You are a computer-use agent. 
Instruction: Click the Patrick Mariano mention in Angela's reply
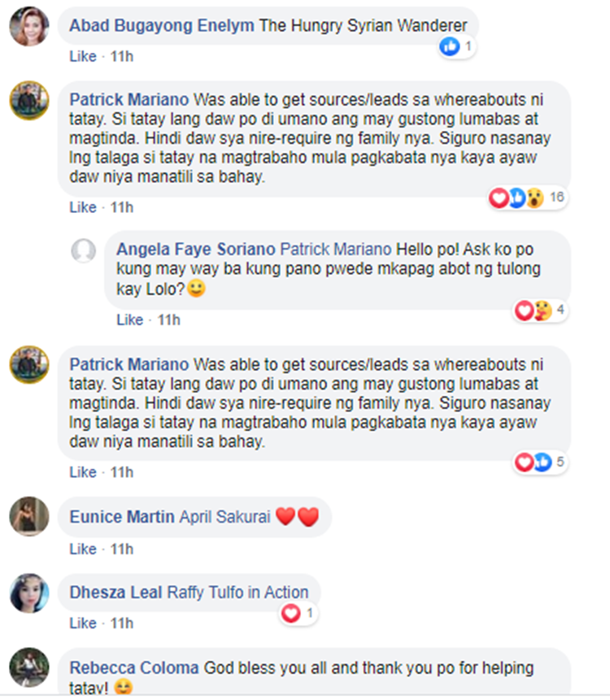[335, 249]
